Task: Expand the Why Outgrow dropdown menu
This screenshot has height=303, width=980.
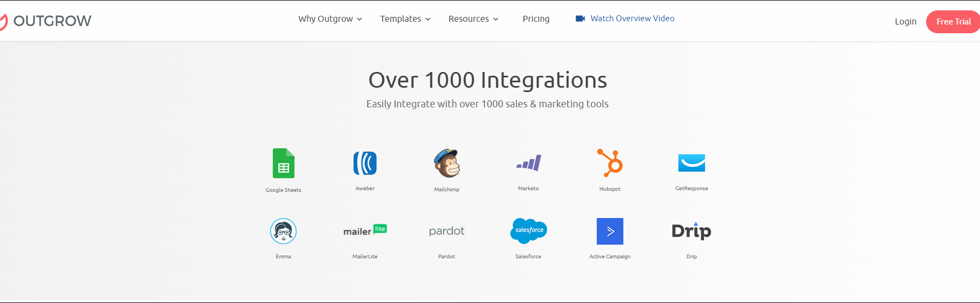Action: pyautogui.click(x=330, y=19)
